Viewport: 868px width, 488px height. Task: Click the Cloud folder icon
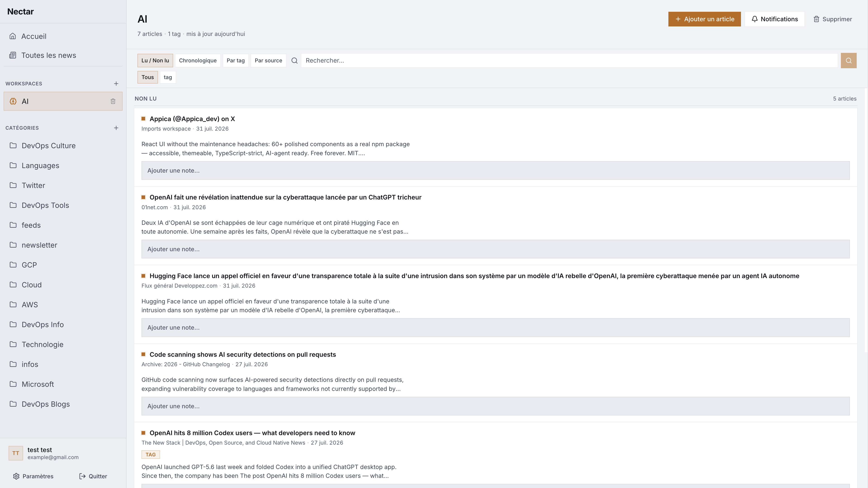pos(13,285)
